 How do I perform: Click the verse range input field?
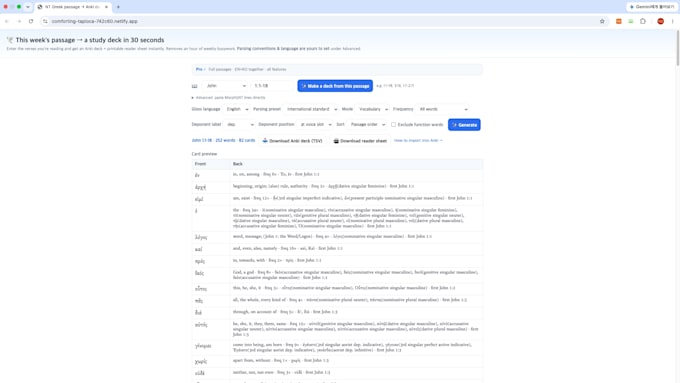pyautogui.click(x=272, y=86)
